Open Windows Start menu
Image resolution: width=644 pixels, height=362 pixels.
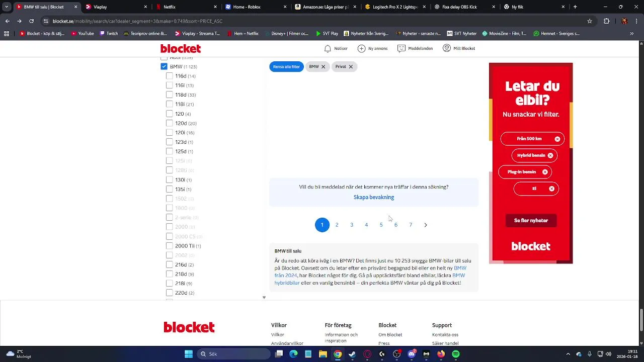(189, 354)
